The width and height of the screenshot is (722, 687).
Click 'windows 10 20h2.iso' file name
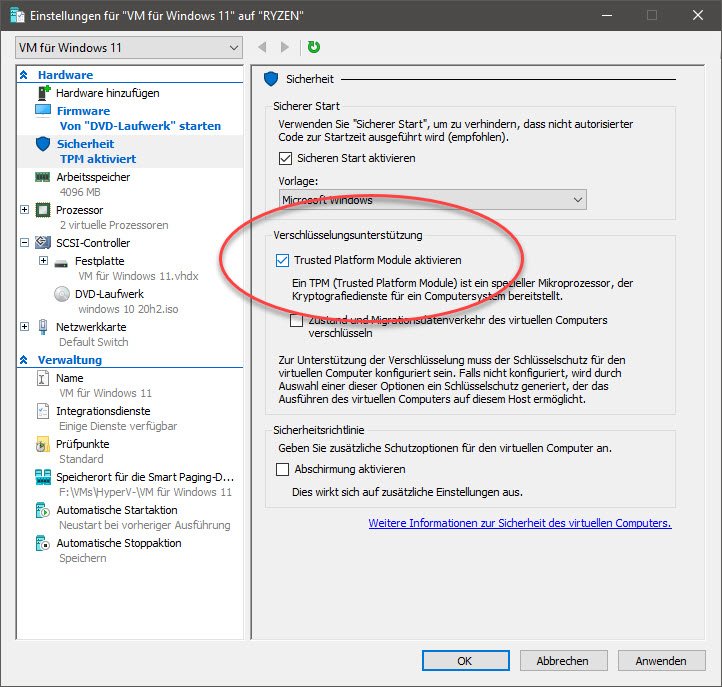[x=128, y=309]
